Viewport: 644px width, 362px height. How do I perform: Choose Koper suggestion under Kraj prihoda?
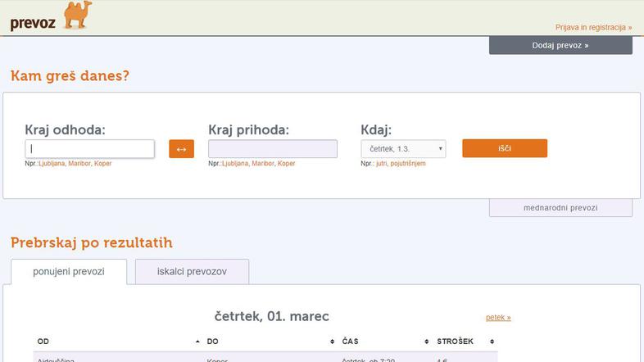(x=286, y=163)
